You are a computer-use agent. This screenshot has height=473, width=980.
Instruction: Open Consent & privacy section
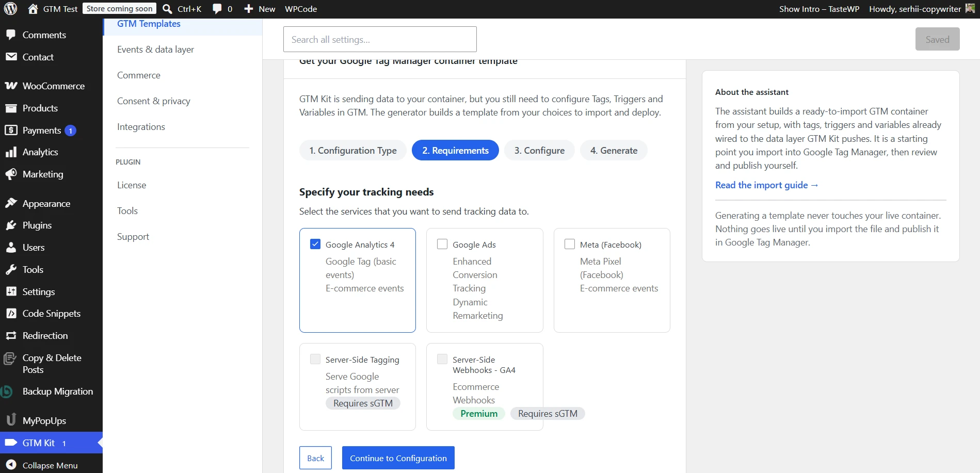pos(153,101)
